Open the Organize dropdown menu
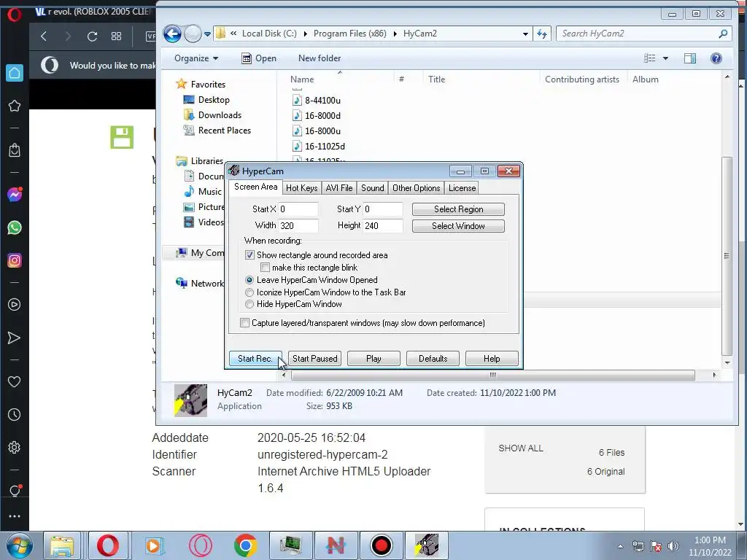747x560 pixels. click(196, 58)
